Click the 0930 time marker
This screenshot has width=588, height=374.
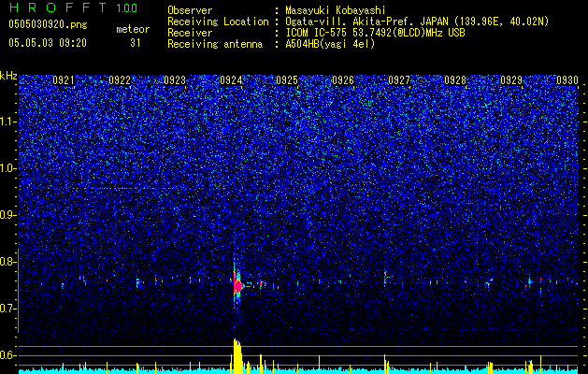pos(567,80)
